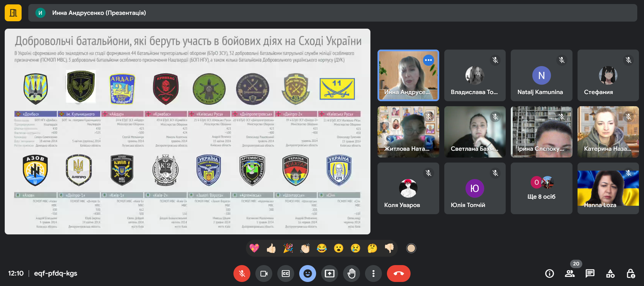Raise your hand in the meeting
The image size is (644, 286).
[352, 274]
